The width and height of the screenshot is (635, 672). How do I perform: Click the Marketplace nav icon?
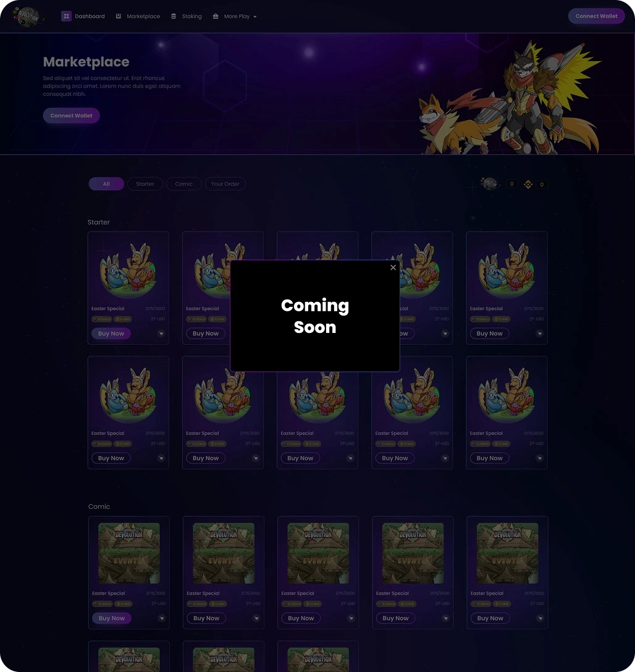click(x=118, y=16)
